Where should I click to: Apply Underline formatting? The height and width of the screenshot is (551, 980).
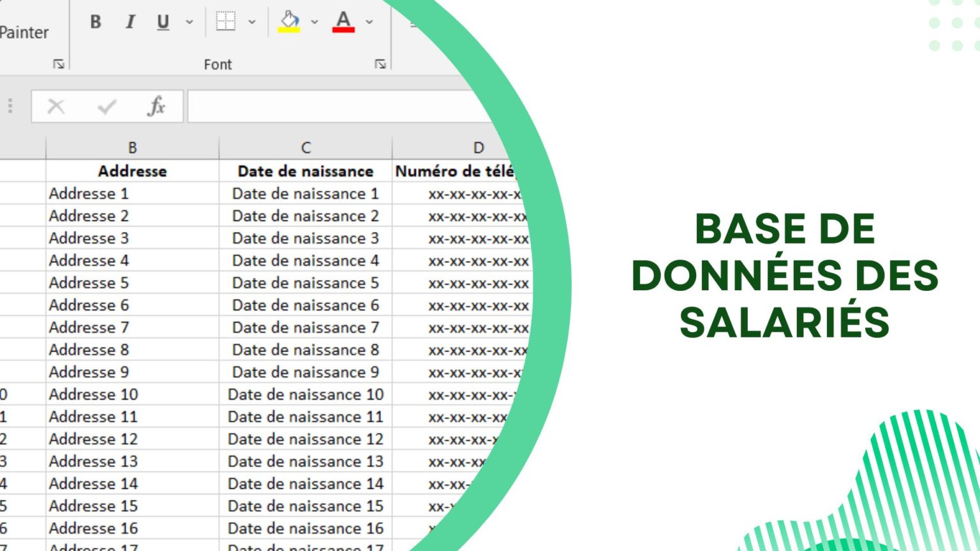[x=163, y=22]
